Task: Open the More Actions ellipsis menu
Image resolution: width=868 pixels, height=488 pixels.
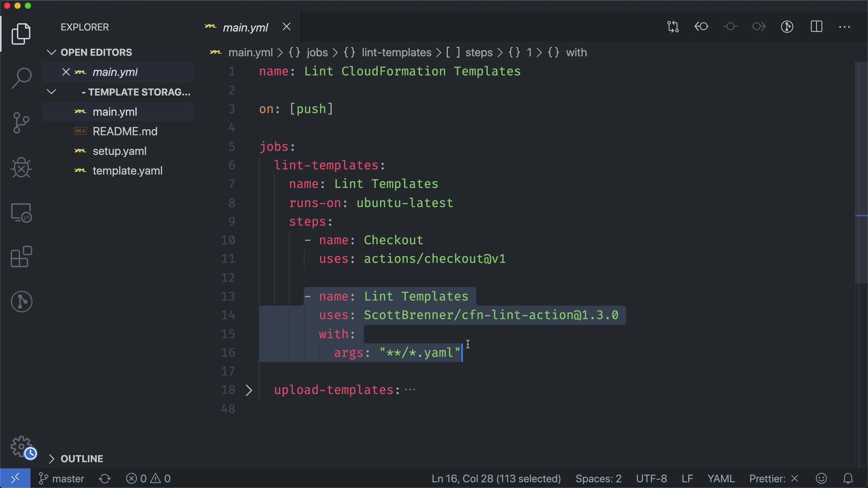Action: tap(844, 27)
